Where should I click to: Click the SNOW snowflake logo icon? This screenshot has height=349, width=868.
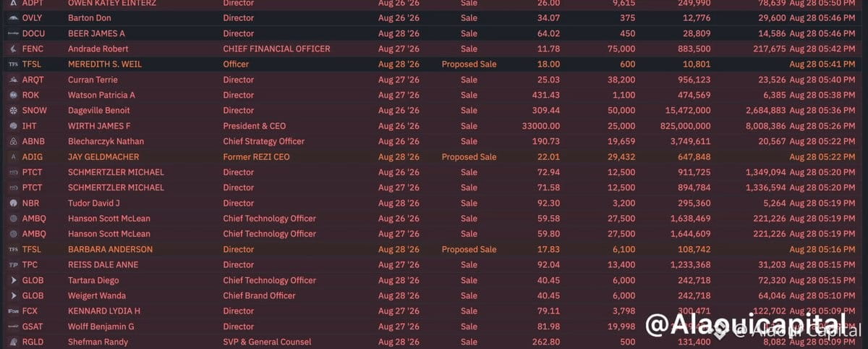[13, 111]
